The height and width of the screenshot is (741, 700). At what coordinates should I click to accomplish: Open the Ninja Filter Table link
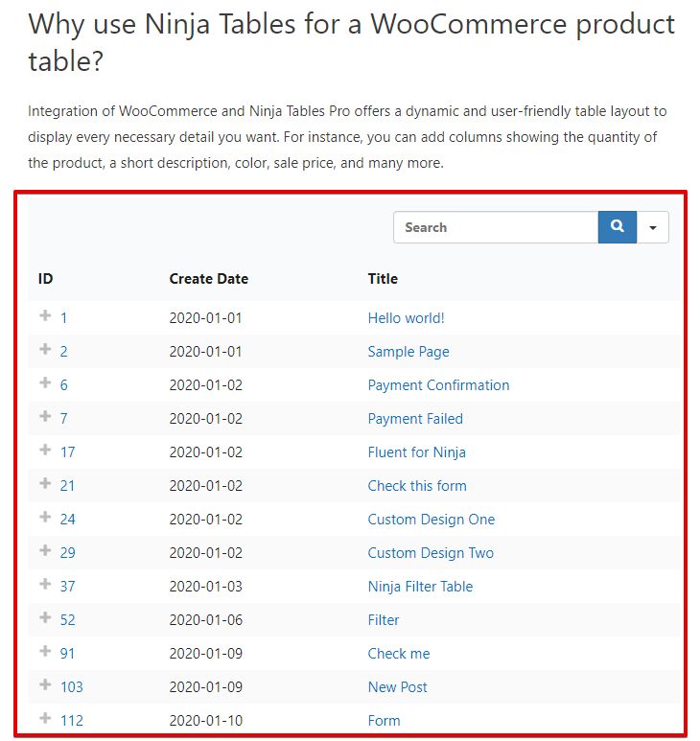tap(420, 587)
